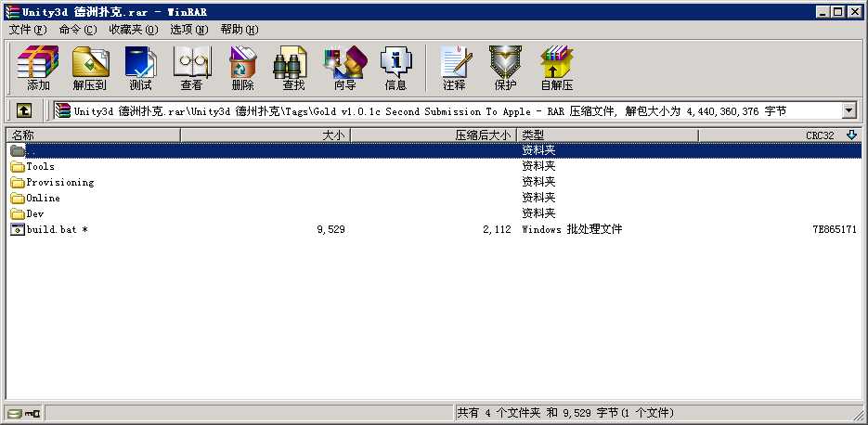The width and height of the screenshot is (868, 425).
Task: Select the Provisioning folder name
Action: click(60, 182)
